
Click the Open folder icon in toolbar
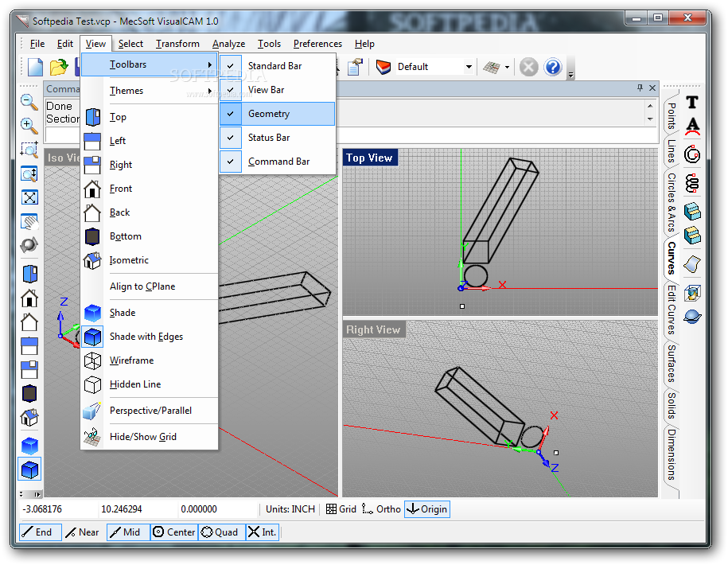(59, 67)
